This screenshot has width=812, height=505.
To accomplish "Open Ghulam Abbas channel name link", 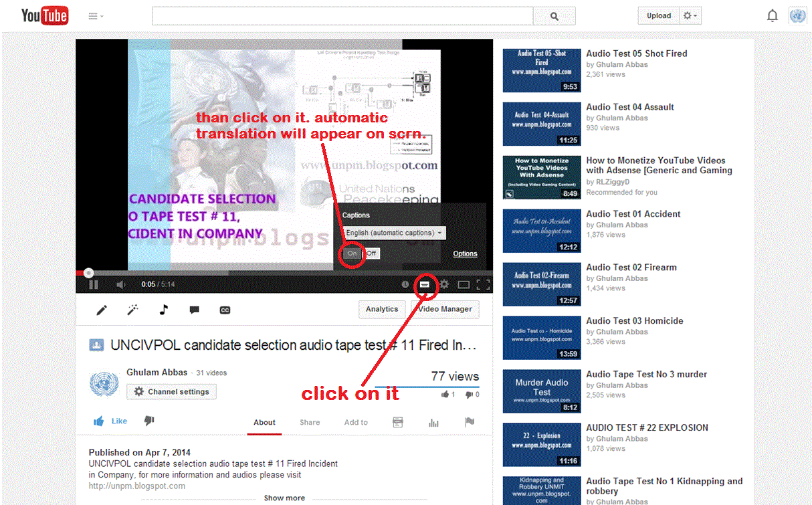I will (157, 373).
